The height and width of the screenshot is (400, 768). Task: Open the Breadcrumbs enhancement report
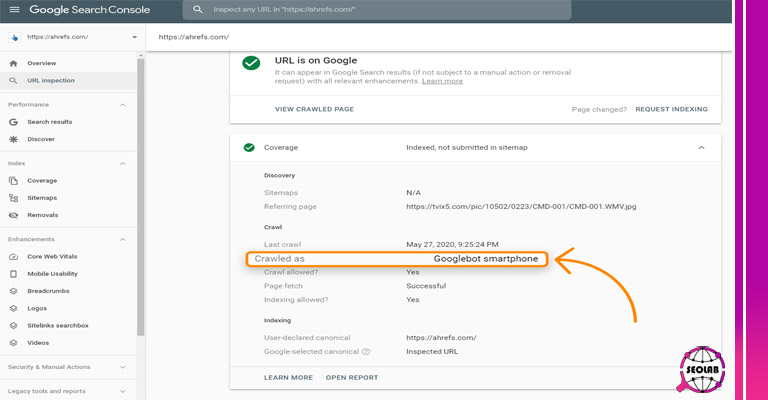48,291
